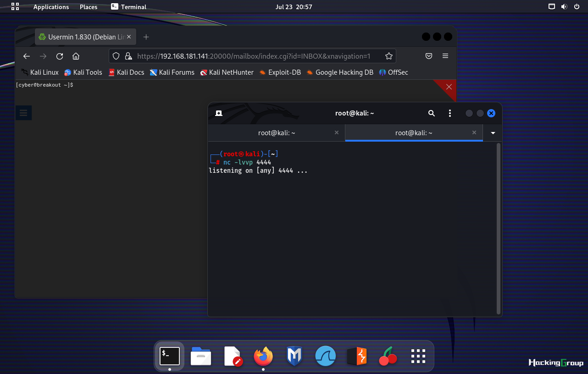The height and width of the screenshot is (374, 588).
Task: Launch Wireshark from the dock
Action: [326, 356]
